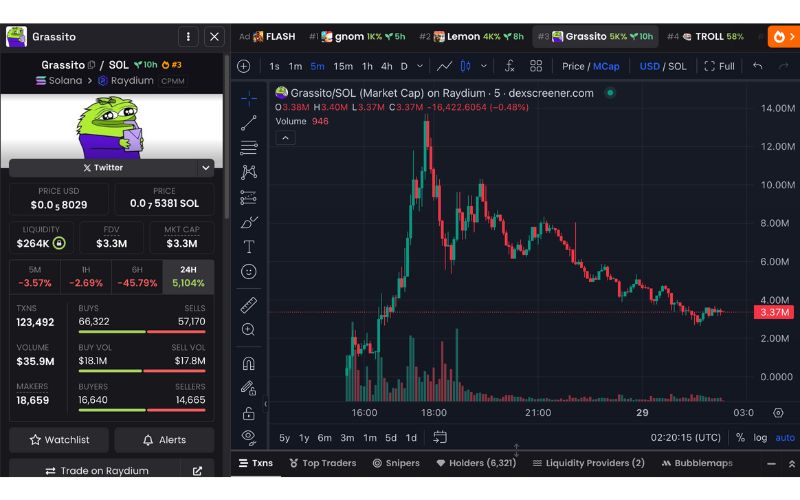This screenshot has width=800, height=500.
Task: Open the forecasting and measurement tools
Action: tap(248, 197)
